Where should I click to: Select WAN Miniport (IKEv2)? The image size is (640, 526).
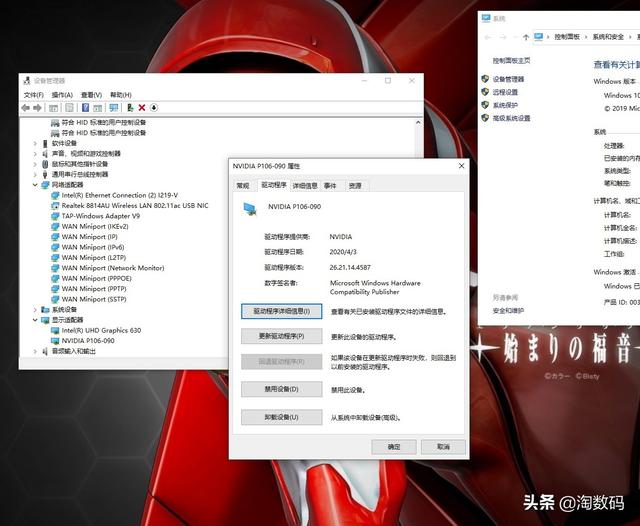(x=95, y=226)
